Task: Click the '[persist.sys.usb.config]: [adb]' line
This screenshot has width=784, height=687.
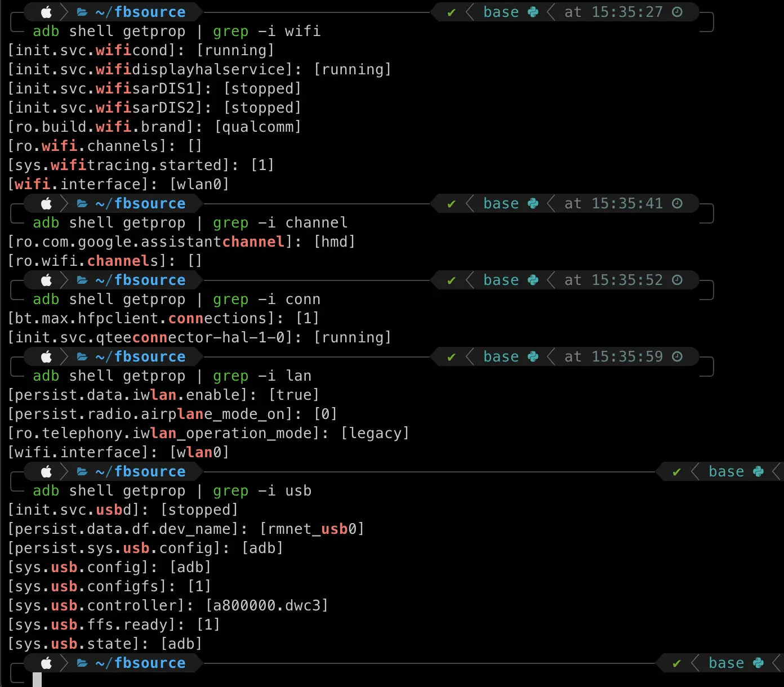Action: (146, 548)
